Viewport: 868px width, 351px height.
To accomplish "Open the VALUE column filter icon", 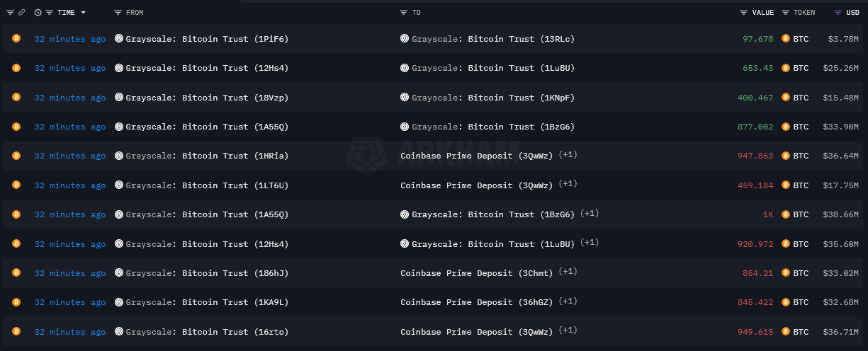I will [743, 13].
